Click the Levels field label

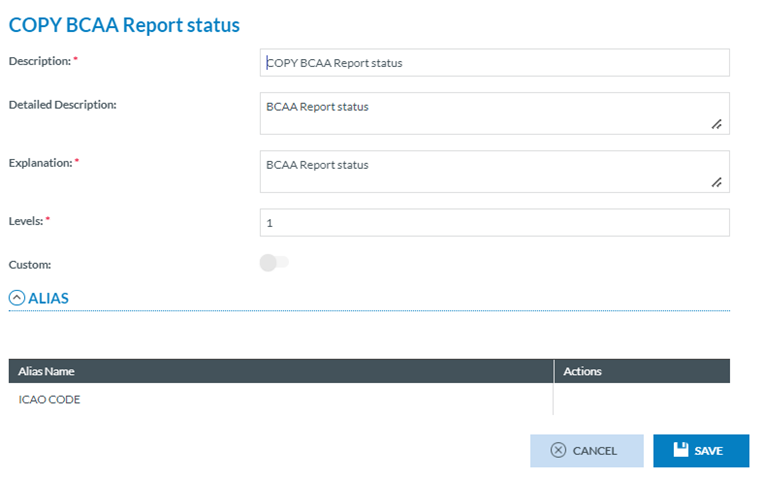pos(25,221)
